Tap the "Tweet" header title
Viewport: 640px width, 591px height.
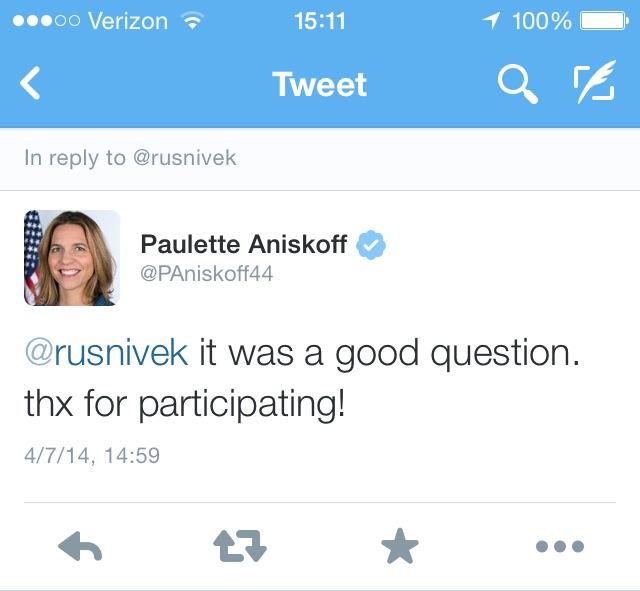click(319, 85)
